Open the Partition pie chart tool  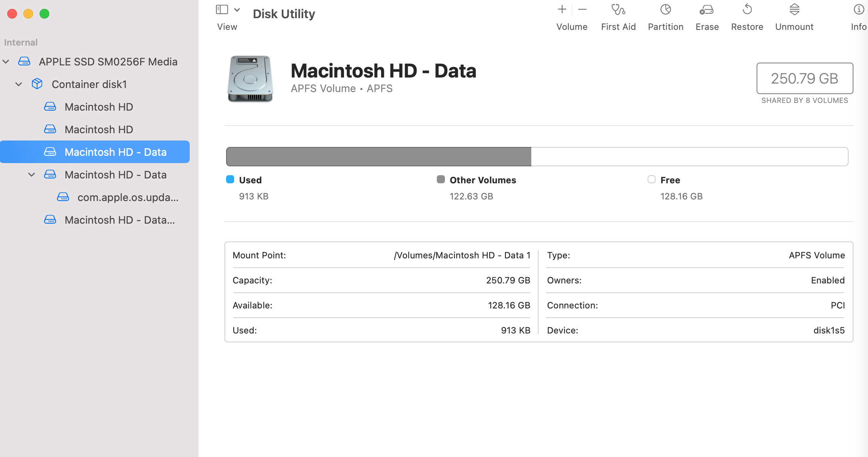tap(665, 10)
